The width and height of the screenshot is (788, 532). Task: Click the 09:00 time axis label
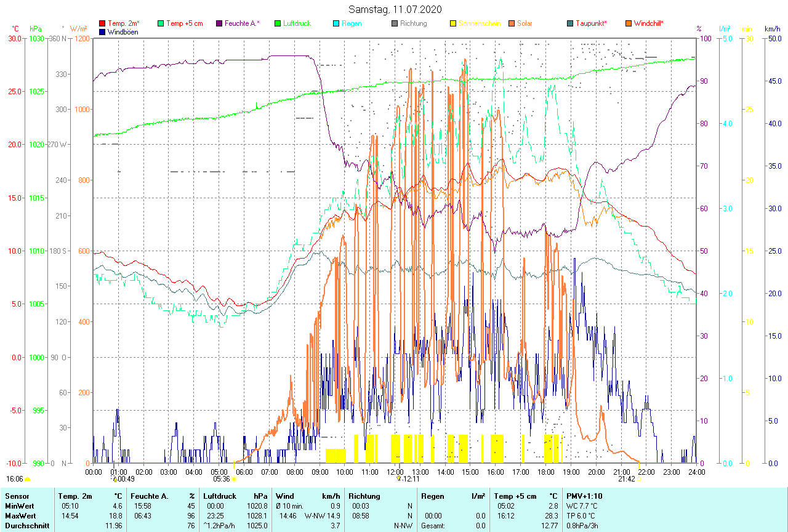click(x=320, y=472)
